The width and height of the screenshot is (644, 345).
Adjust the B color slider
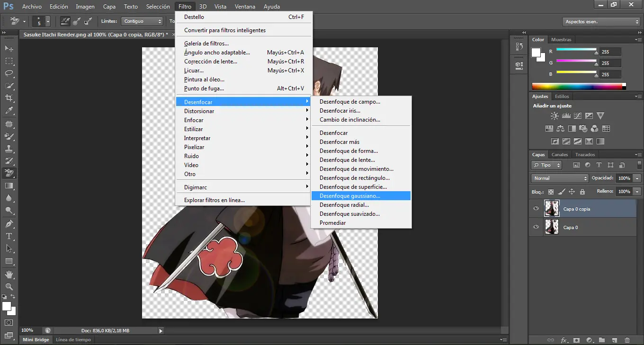pos(576,74)
